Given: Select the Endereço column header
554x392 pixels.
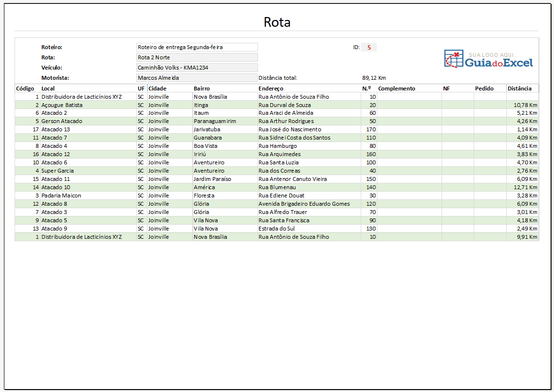Looking at the screenshot, I should [271, 89].
